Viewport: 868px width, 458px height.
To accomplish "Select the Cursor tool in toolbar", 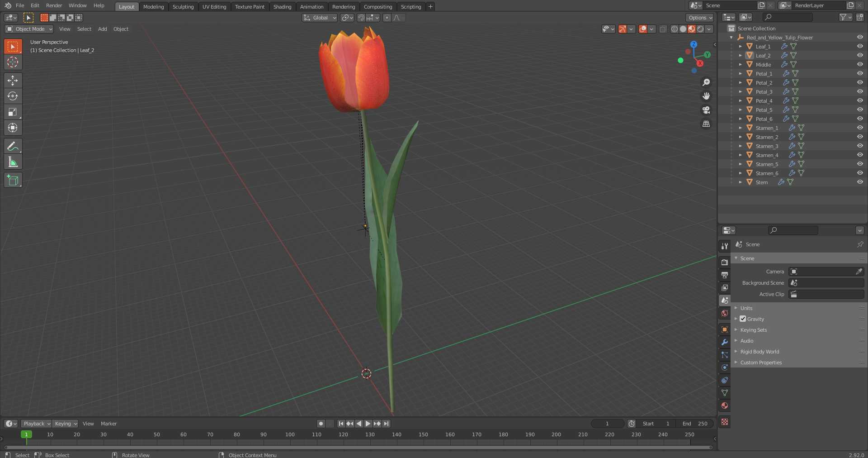I will pos(13,62).
